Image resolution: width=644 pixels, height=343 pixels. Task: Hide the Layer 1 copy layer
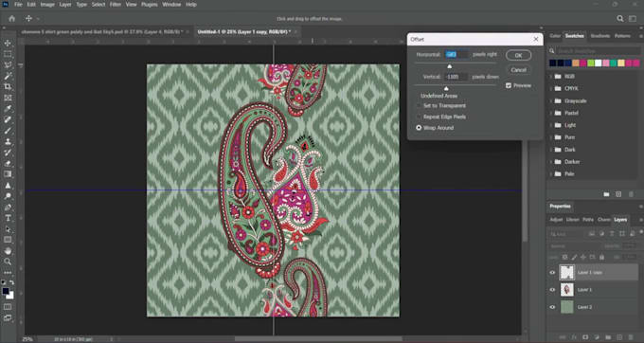coord(552,272)
